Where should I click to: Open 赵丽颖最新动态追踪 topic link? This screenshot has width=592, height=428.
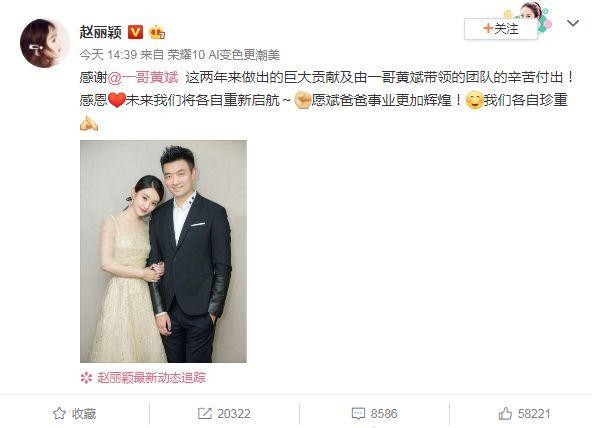click(x=152, y=377)
